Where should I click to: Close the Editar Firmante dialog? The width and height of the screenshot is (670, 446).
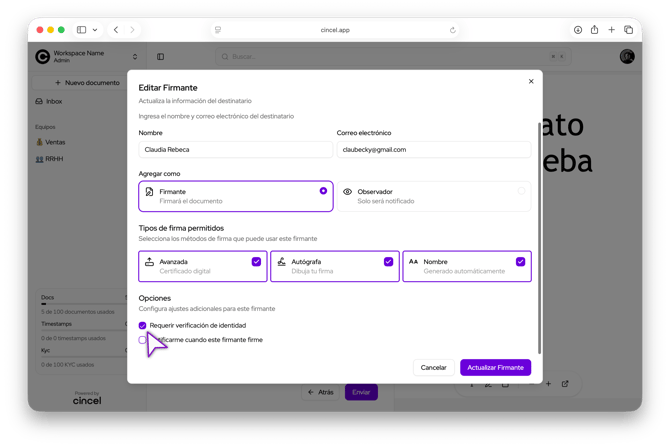[531, 82]
